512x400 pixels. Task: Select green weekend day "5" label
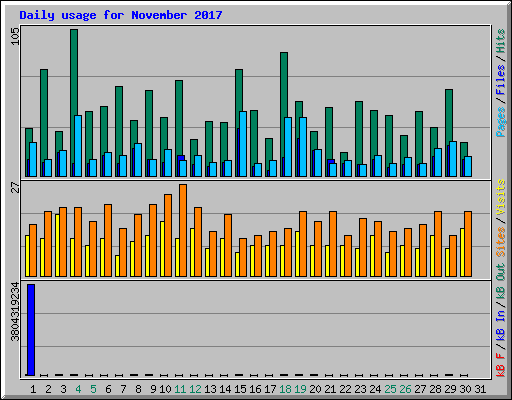click(x=93, y=389)
